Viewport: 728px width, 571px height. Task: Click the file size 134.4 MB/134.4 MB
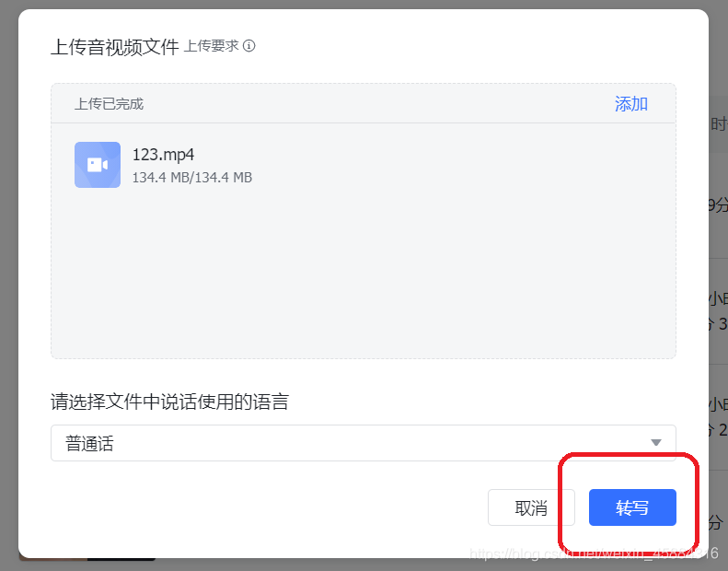click(x=192, y=178)
